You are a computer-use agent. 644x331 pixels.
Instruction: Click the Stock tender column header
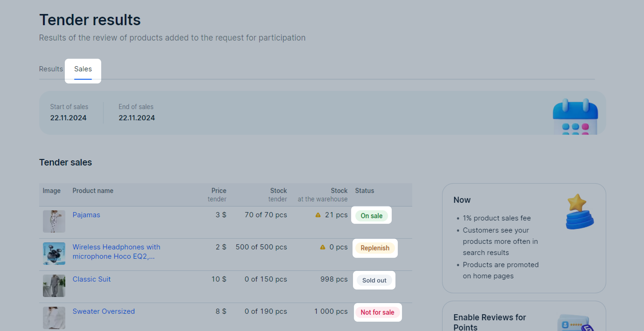click(x=277, y=195)
